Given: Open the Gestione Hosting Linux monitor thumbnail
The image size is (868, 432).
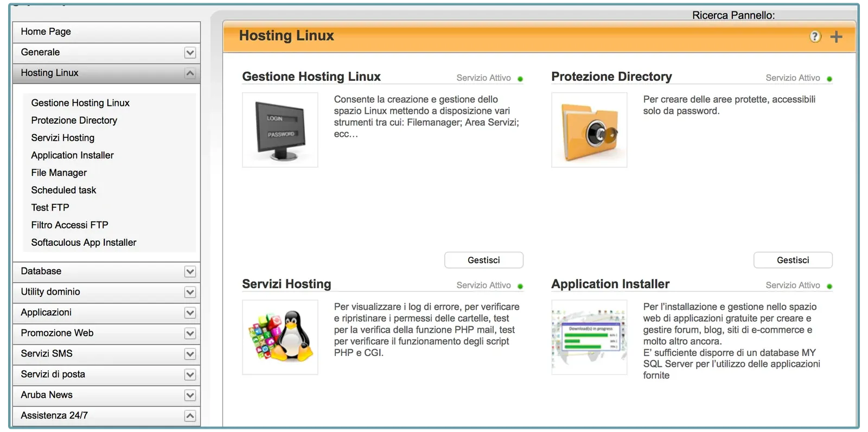Looking at the screenshot, I should tap(280, 130).
